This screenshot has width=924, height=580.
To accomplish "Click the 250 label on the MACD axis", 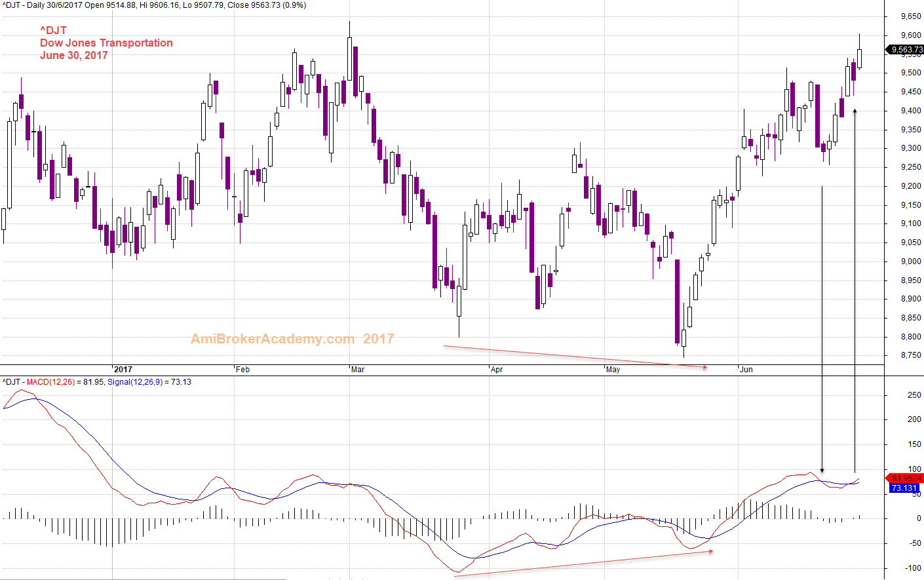I will tap(914, 395).
